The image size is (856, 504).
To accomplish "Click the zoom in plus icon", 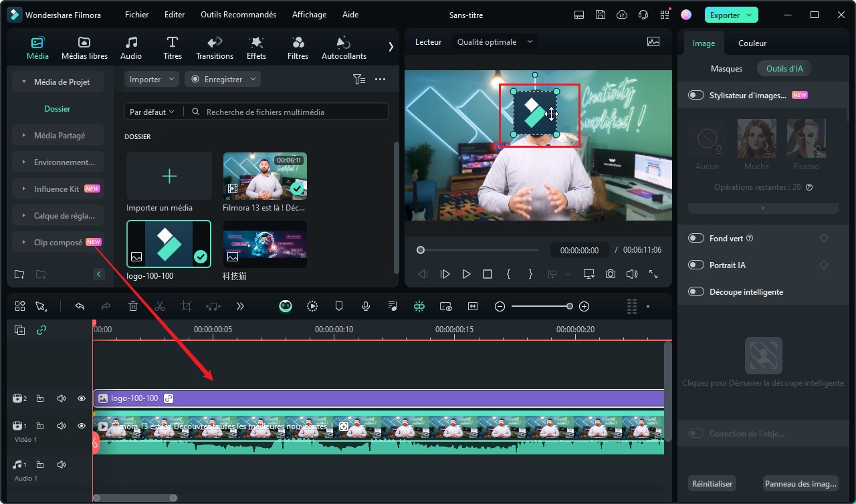I will [584, 306].
